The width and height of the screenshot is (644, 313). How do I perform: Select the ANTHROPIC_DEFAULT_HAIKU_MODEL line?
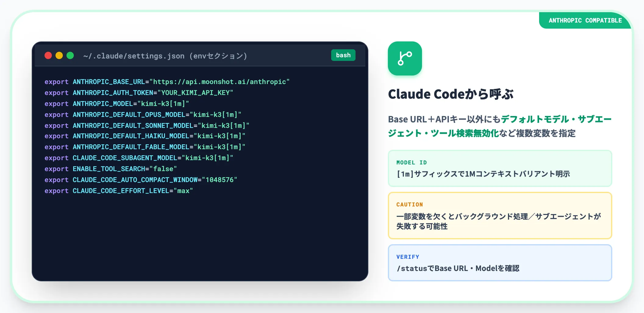(145, 136)
